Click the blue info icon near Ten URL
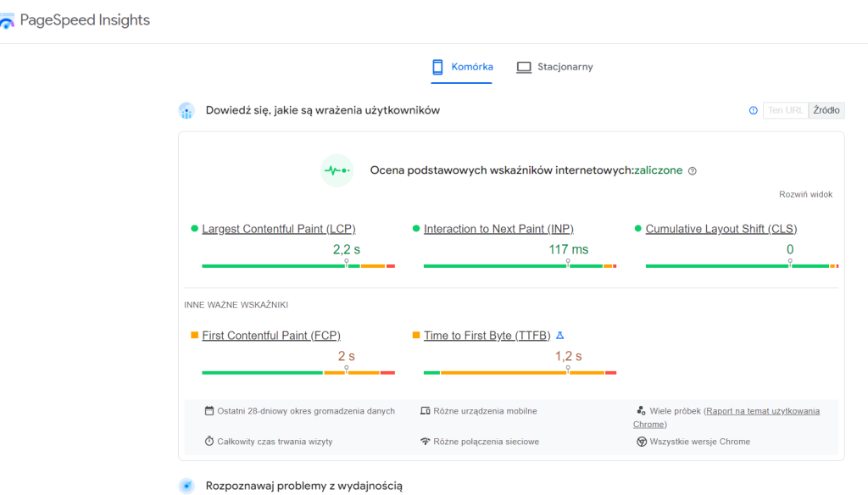The height and width of the screenshot is (495, 868). click(x=753, y=111)
